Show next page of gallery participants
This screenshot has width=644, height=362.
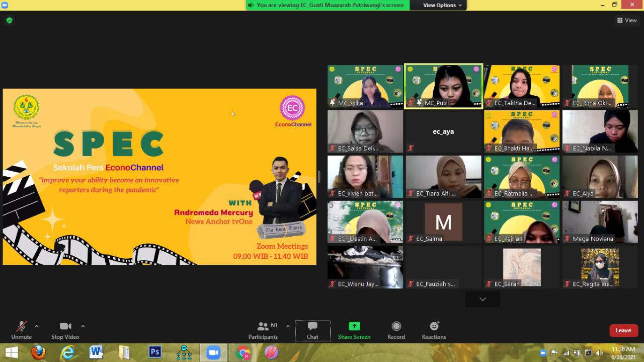(x=482, y=299)
